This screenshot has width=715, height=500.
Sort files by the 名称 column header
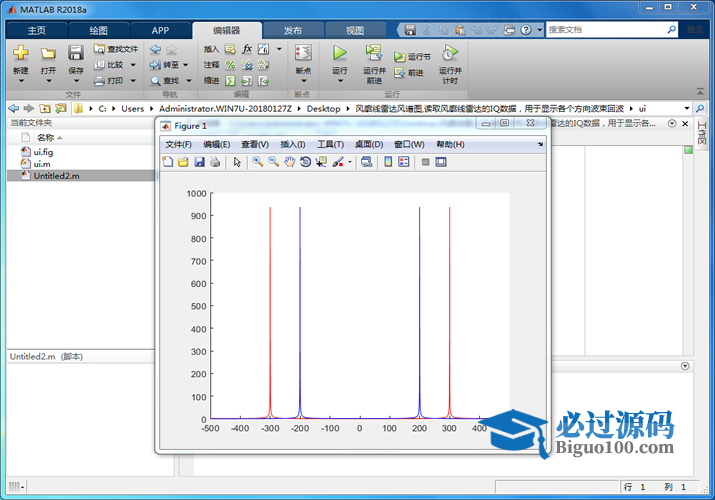(46, 137)
